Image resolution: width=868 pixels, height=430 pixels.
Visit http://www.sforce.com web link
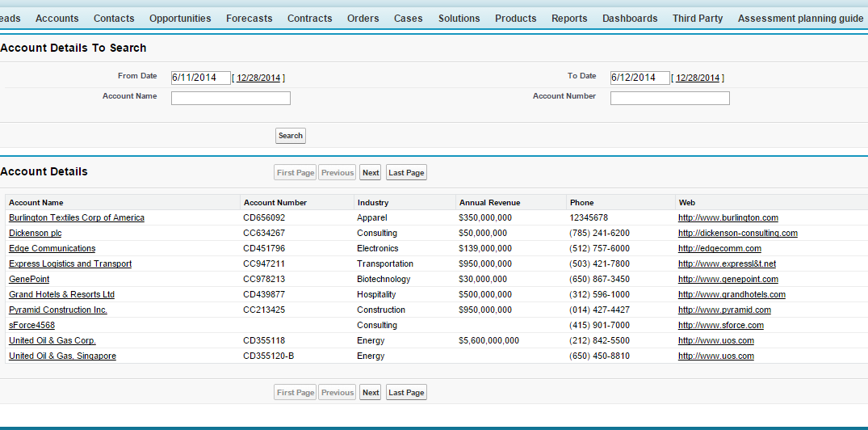coord(721,325)
